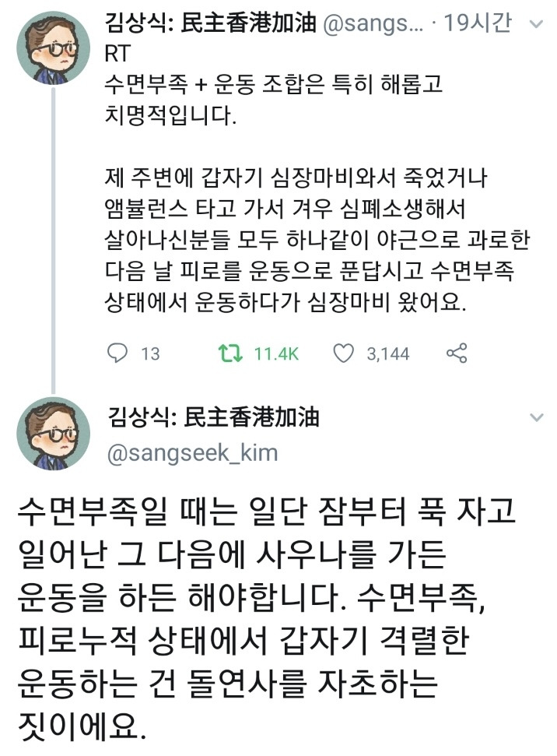Tap the avatar beside @sangseek_kim
This screenshot has width=557, height=756.
tap(54, 434)
